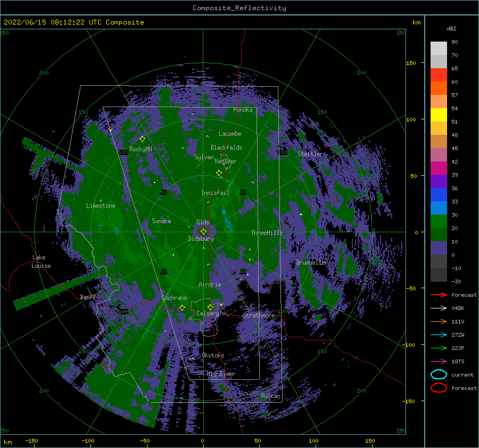Click the 100 tick on the bottom km axis
Viewport: 479px width, 448px height.
tap(313, 441)
